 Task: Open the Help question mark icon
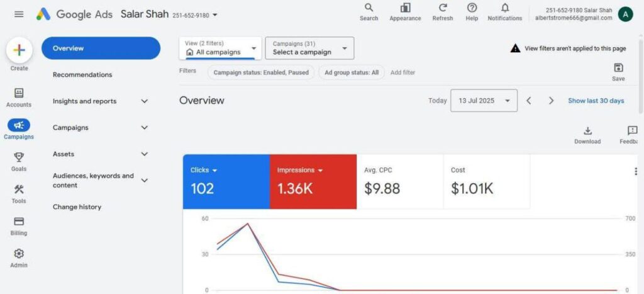[x=472, y=8]
